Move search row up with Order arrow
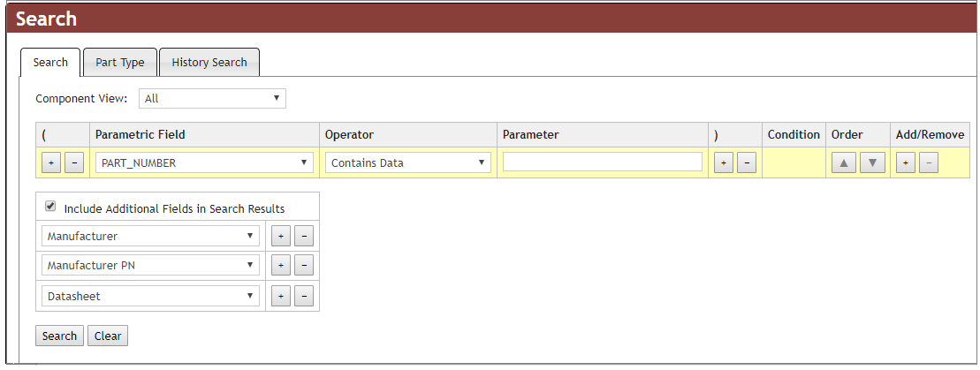 843,162
